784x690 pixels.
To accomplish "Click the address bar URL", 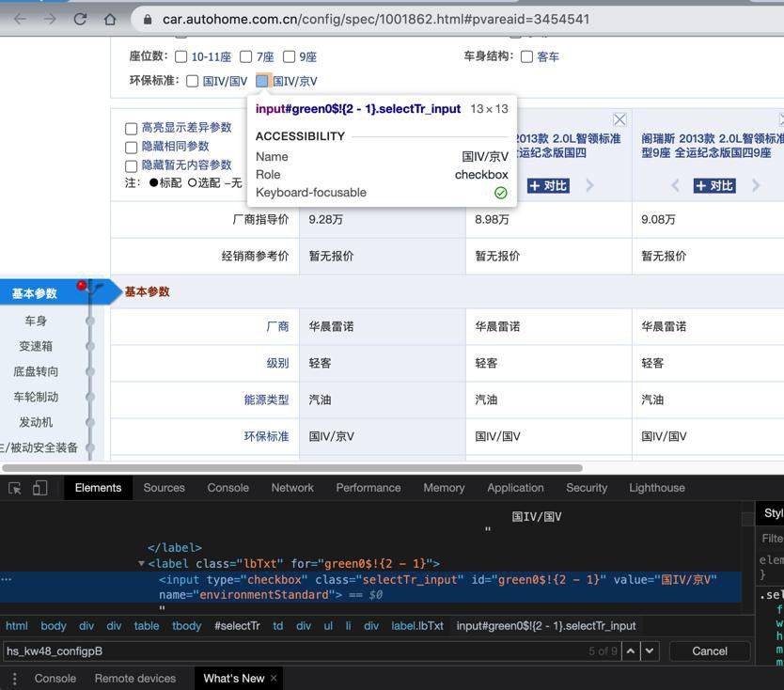I will 376,20.
